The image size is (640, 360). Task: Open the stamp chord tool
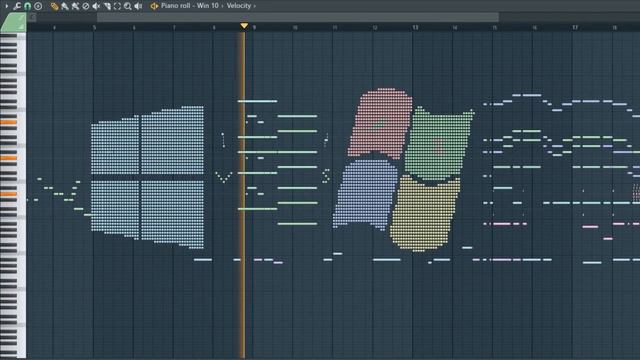[38, 6]
